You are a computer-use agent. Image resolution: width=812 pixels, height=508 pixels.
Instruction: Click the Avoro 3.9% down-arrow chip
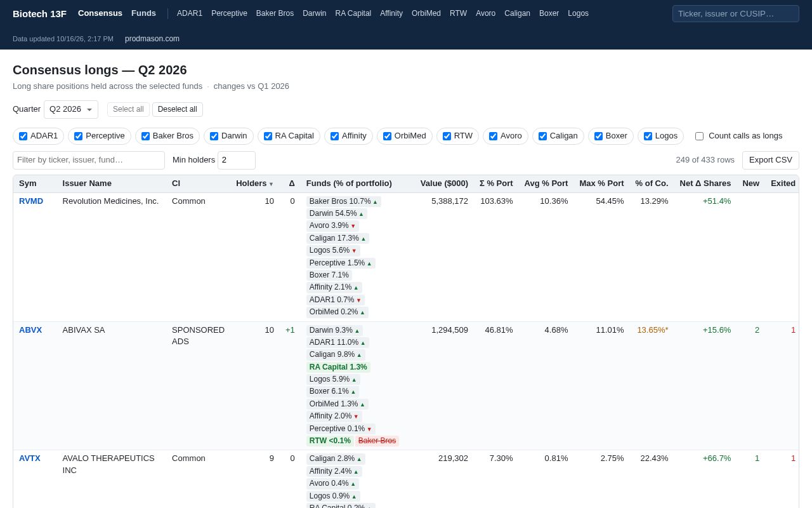click(x=332, y=225)
